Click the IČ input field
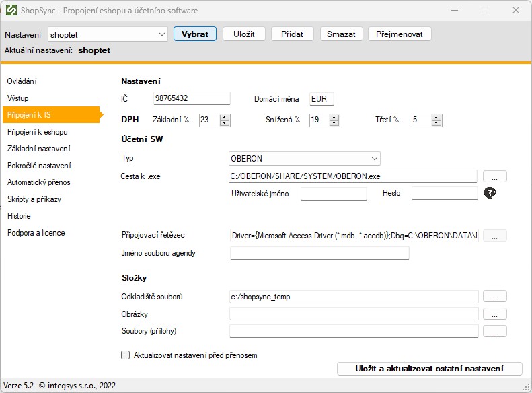Screen dimensions: 532x393 tap(192, 98)
